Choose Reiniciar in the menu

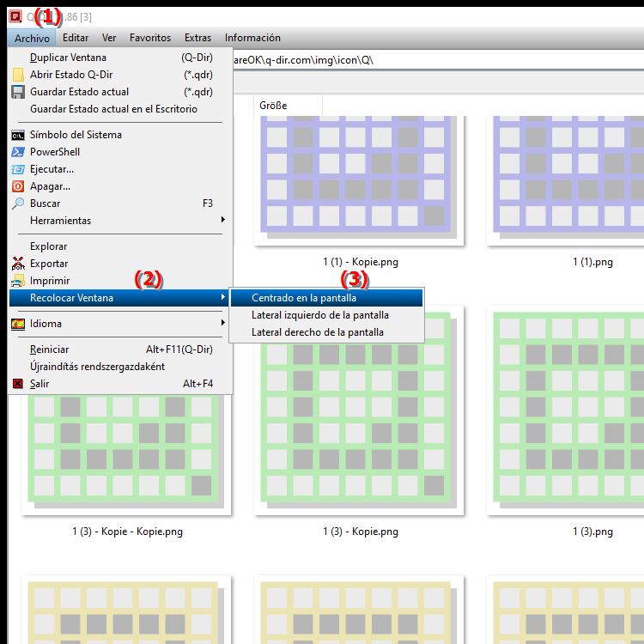click(121, 349)
